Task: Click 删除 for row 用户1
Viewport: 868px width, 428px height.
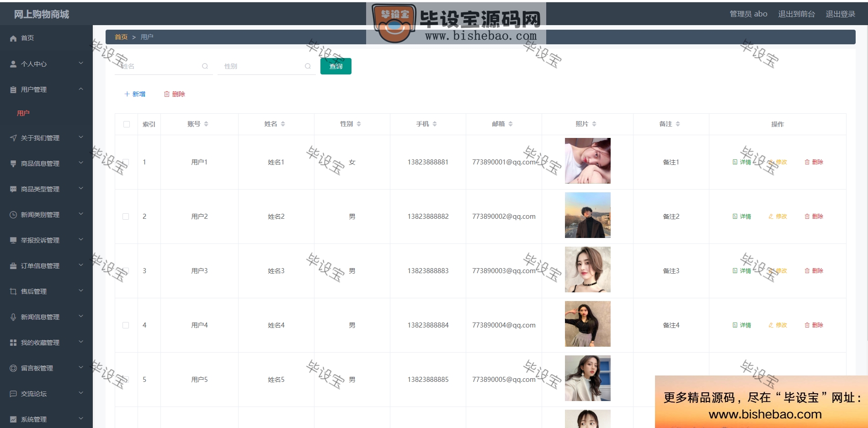Action: pyautogui.click(x=814, y=162)
